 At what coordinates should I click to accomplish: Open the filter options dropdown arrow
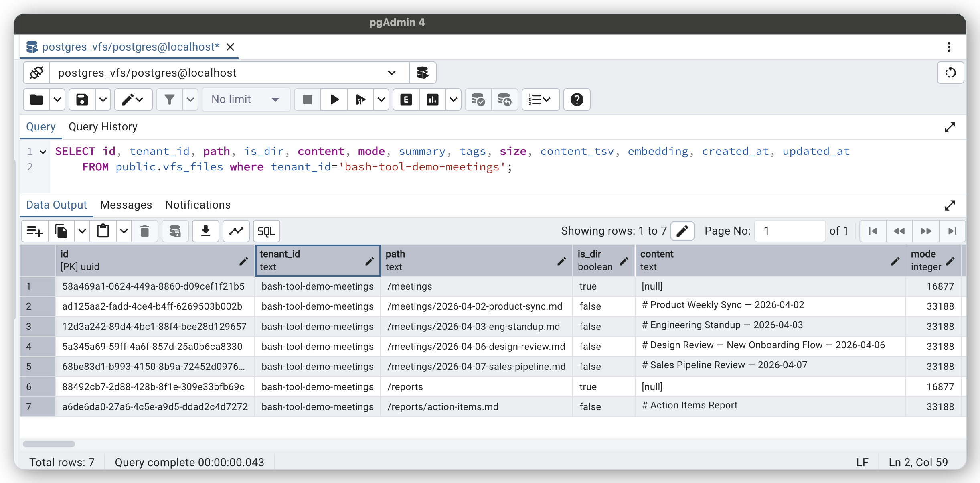coord(190,99)
